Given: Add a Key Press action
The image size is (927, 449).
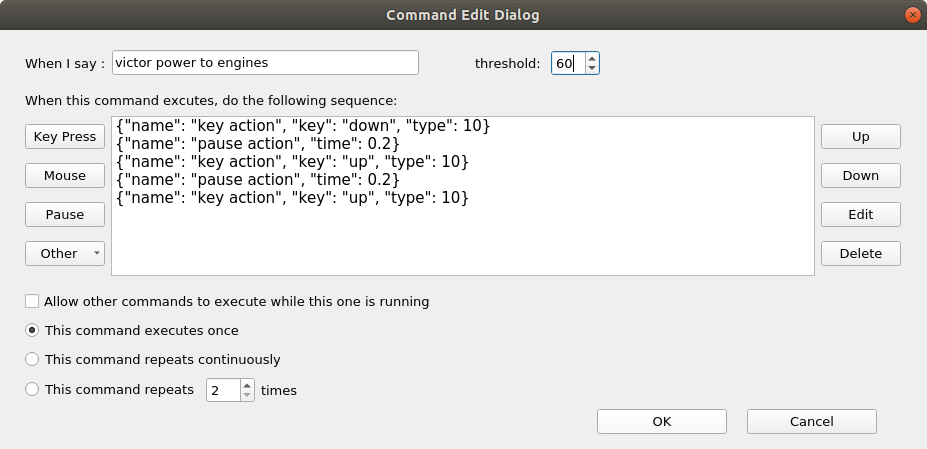Looking at the screenshot, I should click(65, 137).
